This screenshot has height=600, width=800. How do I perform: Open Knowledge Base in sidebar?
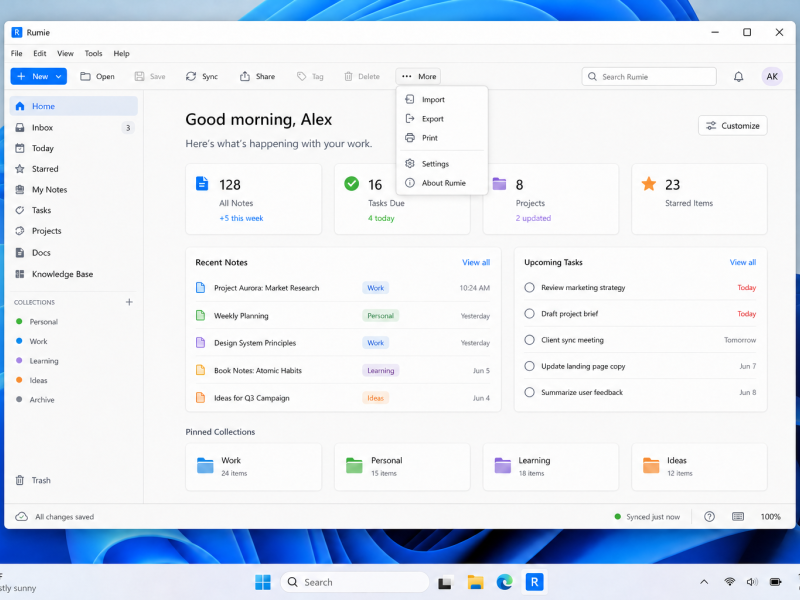click(x=73, y=274)
